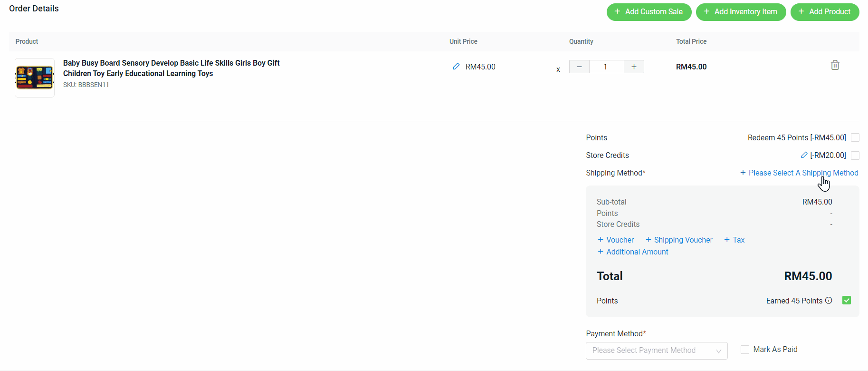Increase quantity with the plus button
This screenshot has width=868, height=371.
click(634, 67)
